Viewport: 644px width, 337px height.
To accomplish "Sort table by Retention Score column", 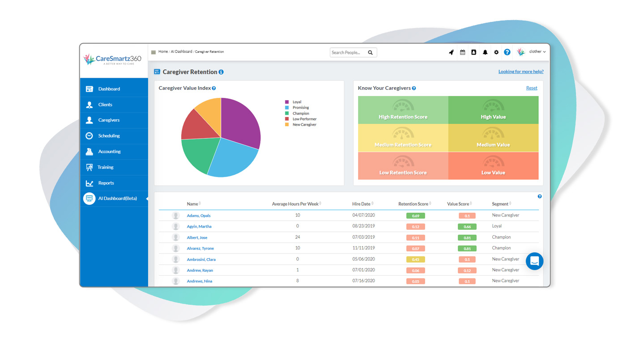I will (414, 204).
